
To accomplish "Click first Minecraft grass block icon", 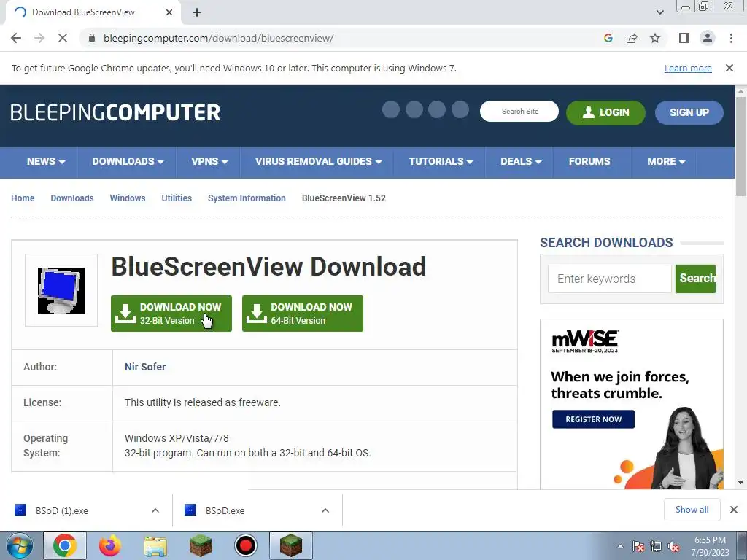I will click(200, 545).
